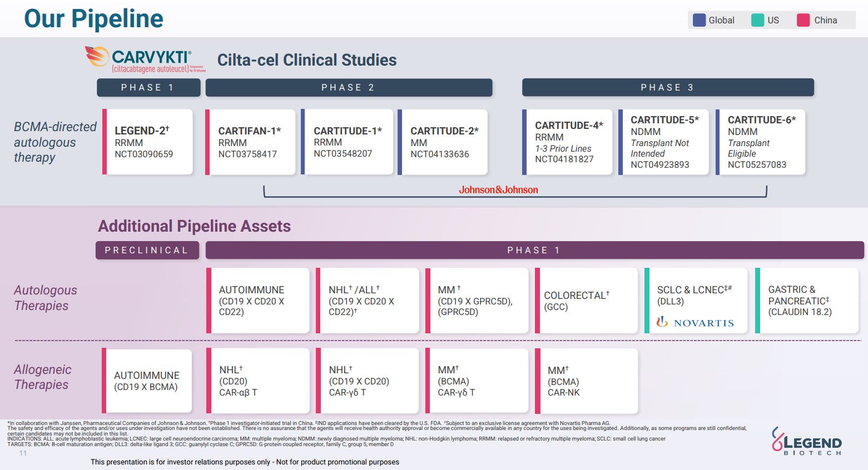Click trial number NCT03548207
Screen dimensions: 868x470
coord(343,153)
